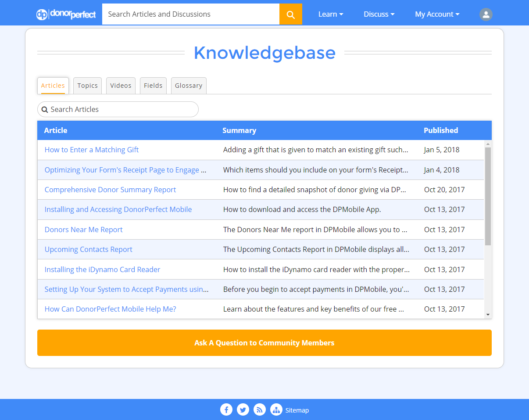Click summary 'Which items should you include'
529x420 pixels.
coord(316,170)
